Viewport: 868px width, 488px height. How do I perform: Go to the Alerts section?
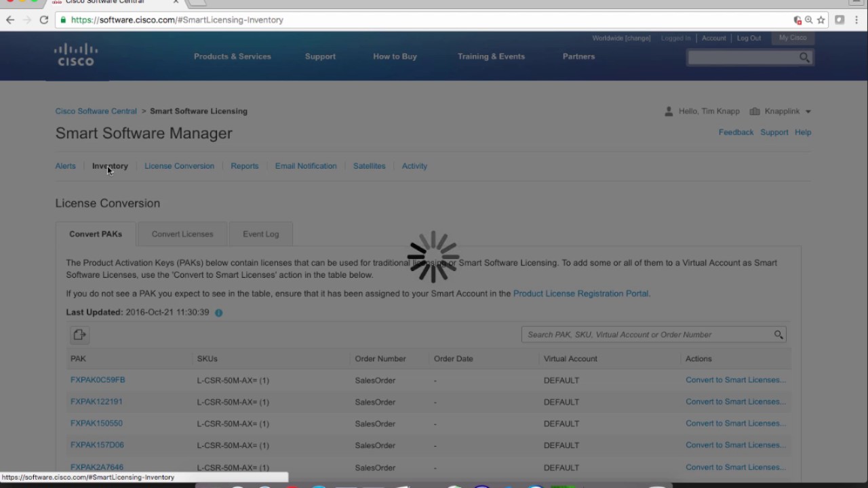click(66, 166)
